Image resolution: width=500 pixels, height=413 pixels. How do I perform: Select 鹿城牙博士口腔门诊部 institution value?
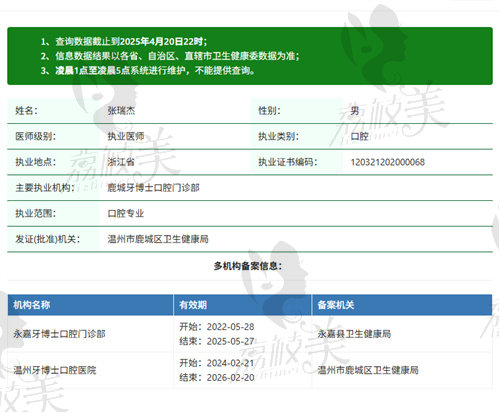pos(153,188)
